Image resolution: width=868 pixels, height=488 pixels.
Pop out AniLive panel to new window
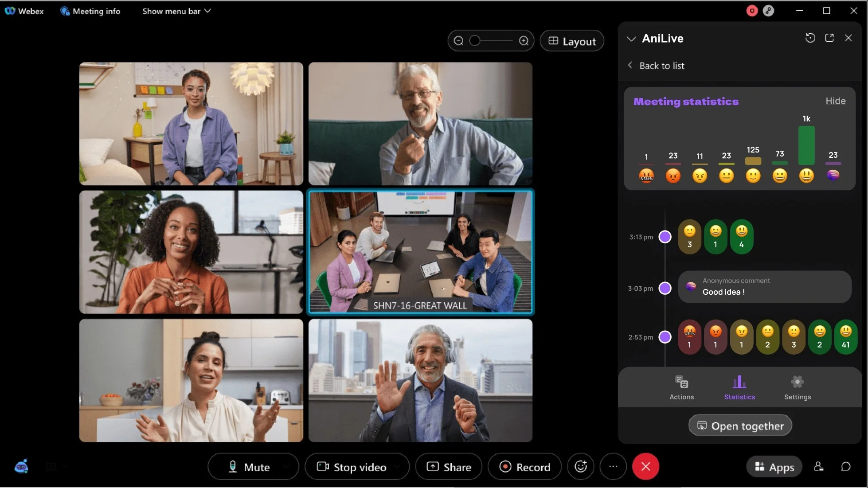829,38
